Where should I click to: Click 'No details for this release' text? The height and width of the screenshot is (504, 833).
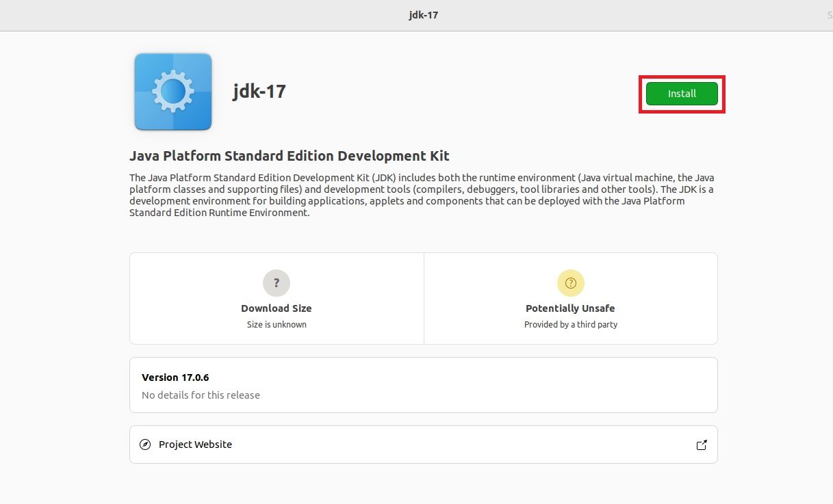(201, 395)
